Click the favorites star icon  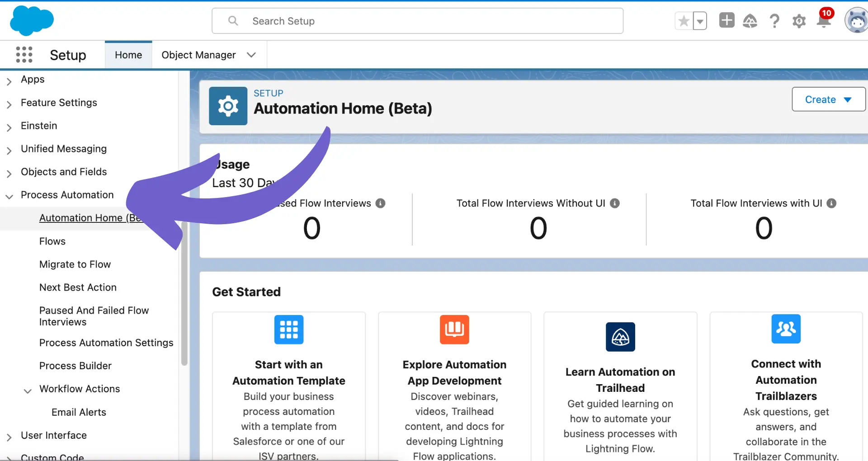[x=684, y=21]
